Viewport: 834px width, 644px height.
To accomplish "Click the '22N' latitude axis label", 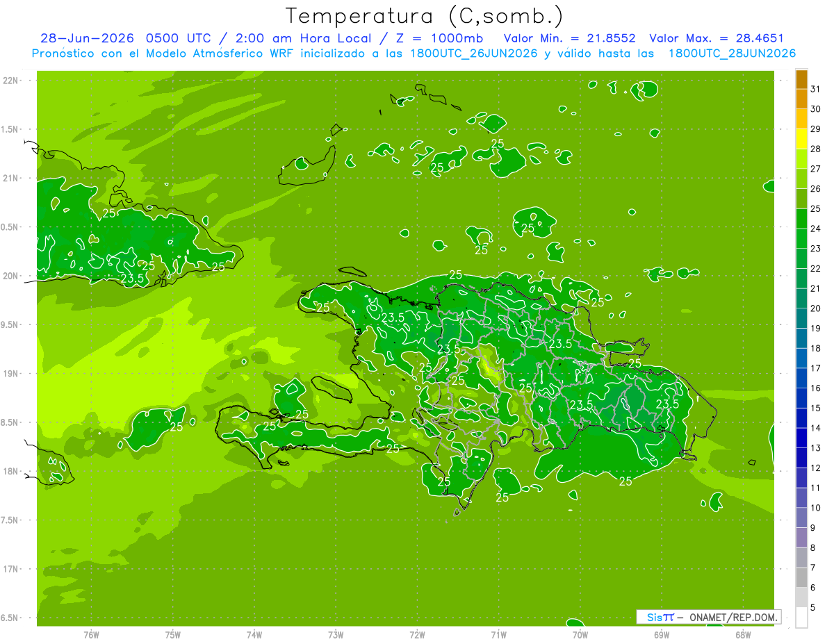I will tap(10, 81).
